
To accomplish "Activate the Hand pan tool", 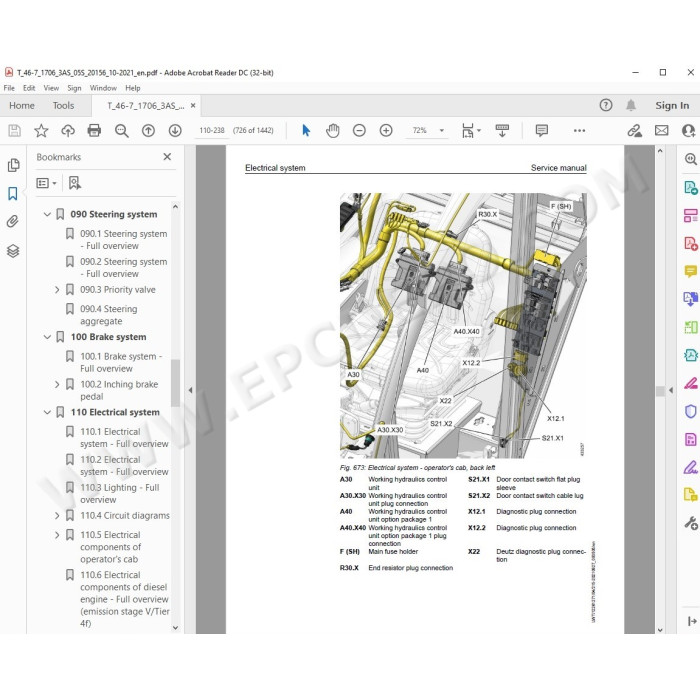I will [x=333, y=130].
